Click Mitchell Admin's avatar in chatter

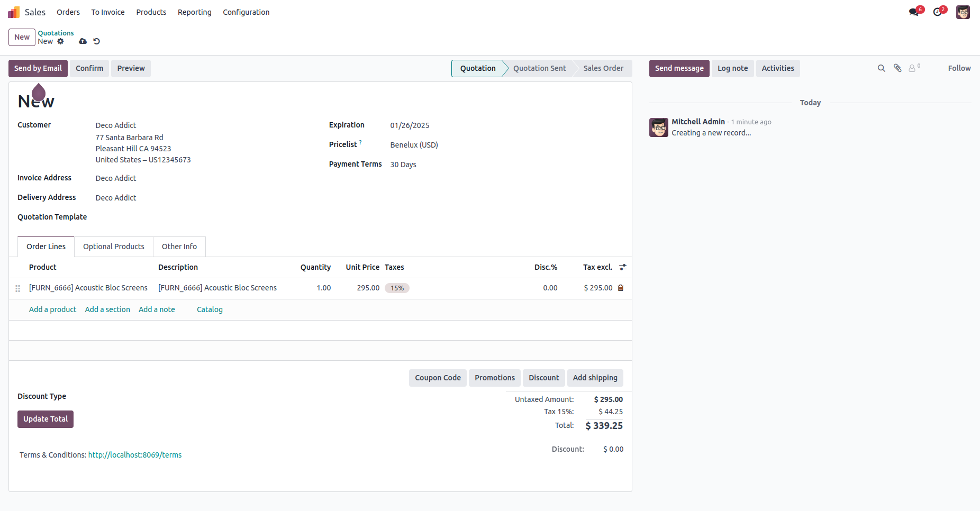(659, 127)
